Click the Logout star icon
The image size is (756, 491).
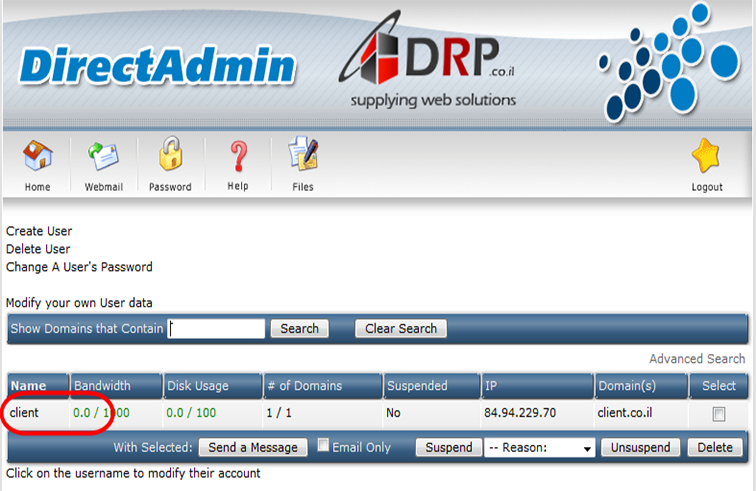point(707,158)
